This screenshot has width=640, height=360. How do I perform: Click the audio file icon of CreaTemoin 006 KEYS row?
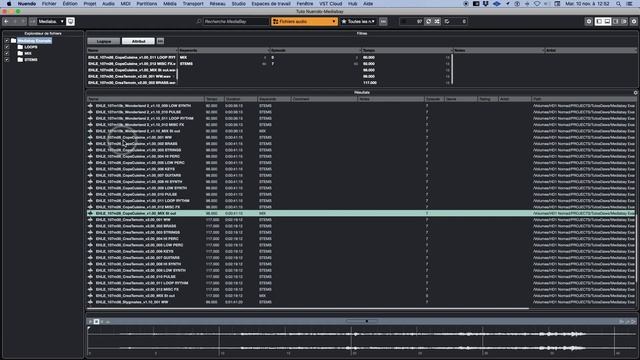click(90, 251)
